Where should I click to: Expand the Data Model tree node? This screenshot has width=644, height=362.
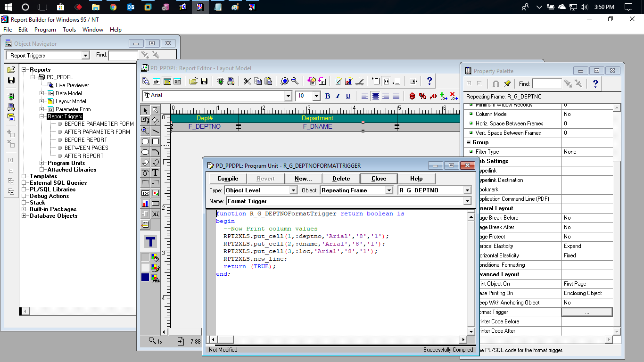pos(41,93)
